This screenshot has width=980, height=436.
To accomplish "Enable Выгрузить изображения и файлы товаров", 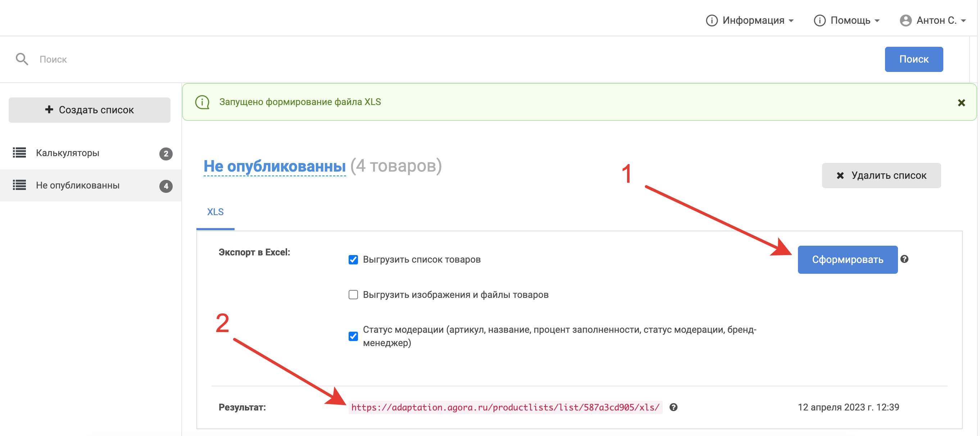I will tap(353, 295).
